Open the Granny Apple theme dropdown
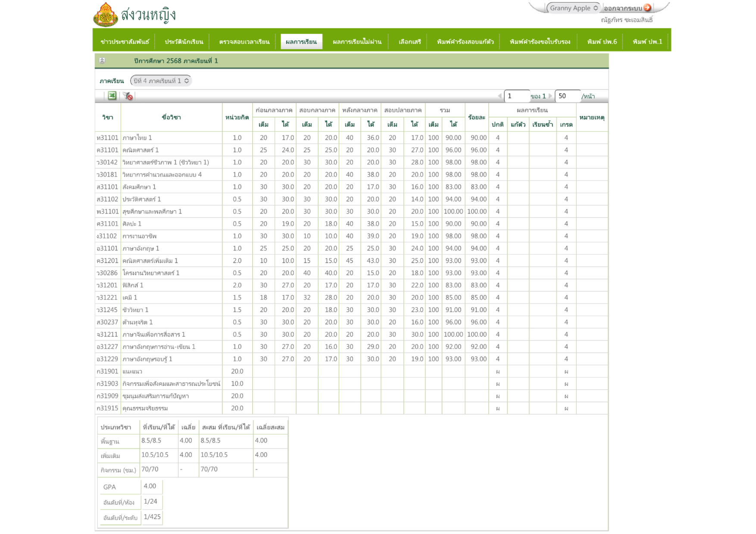This screenshot has height=534, width=756. tap(574, 8)
